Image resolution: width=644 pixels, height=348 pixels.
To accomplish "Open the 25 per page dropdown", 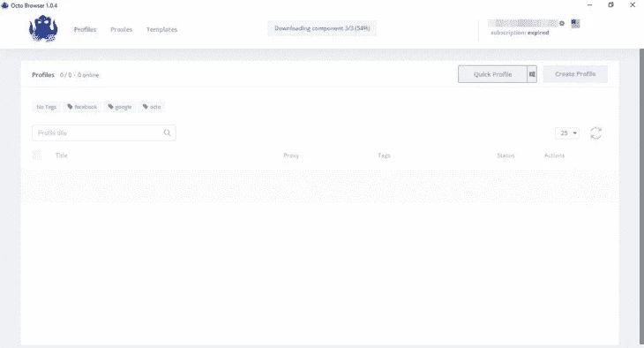I will (567, 133).
